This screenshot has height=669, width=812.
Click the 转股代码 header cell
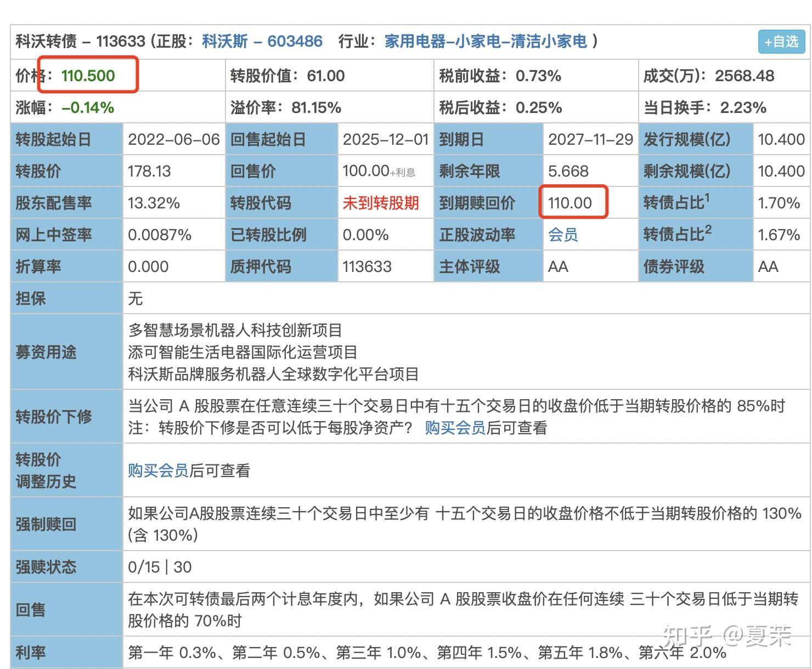(x=282, y=203)
